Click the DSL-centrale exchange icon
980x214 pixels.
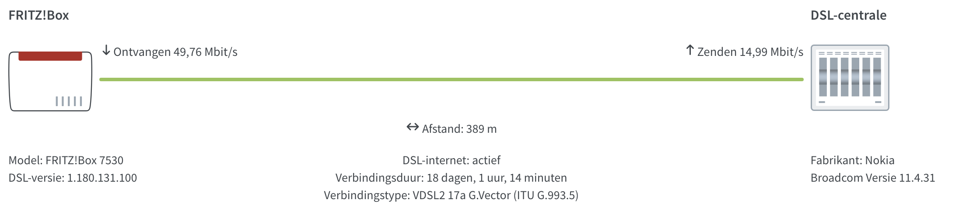point(850,78)
